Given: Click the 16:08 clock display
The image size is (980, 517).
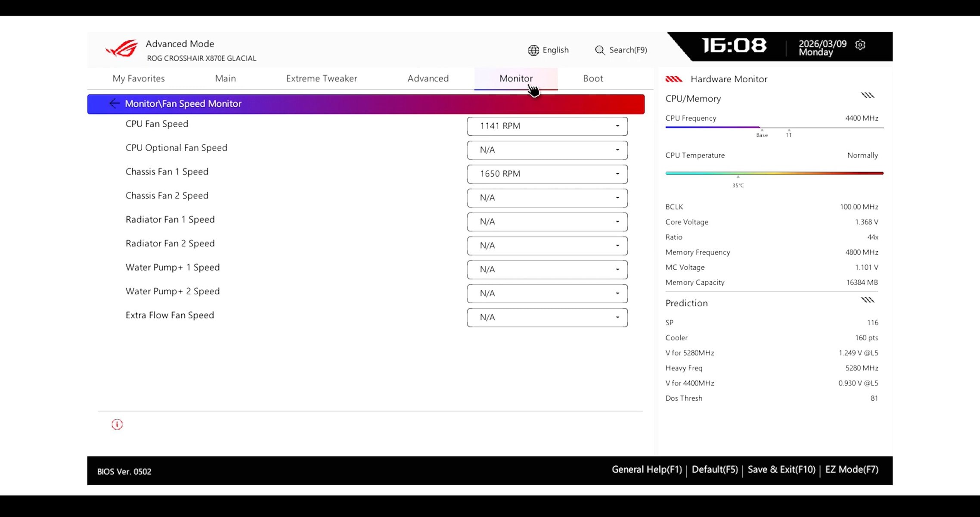Looking at the screenshot, I should [x=734, y=46].
